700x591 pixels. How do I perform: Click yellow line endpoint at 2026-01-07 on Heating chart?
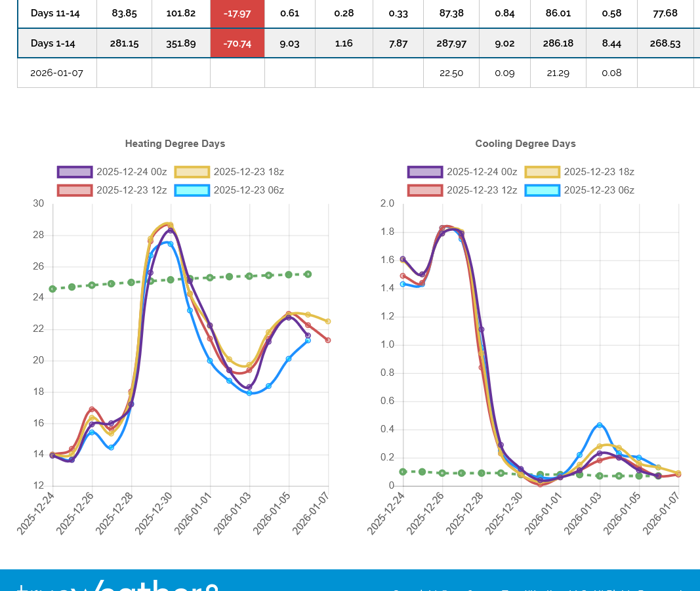(328, 321)
